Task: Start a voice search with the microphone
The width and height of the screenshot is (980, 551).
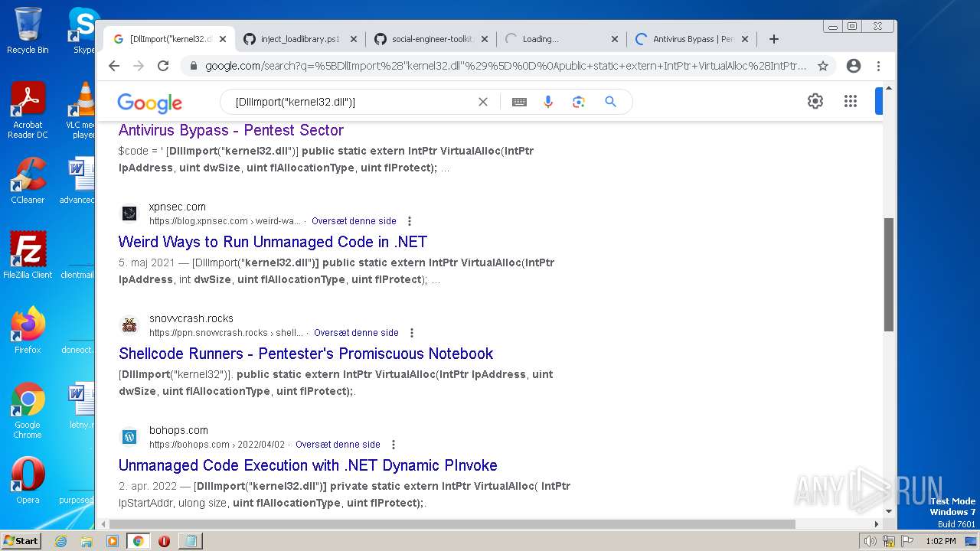Action: (x=548, y=102)
